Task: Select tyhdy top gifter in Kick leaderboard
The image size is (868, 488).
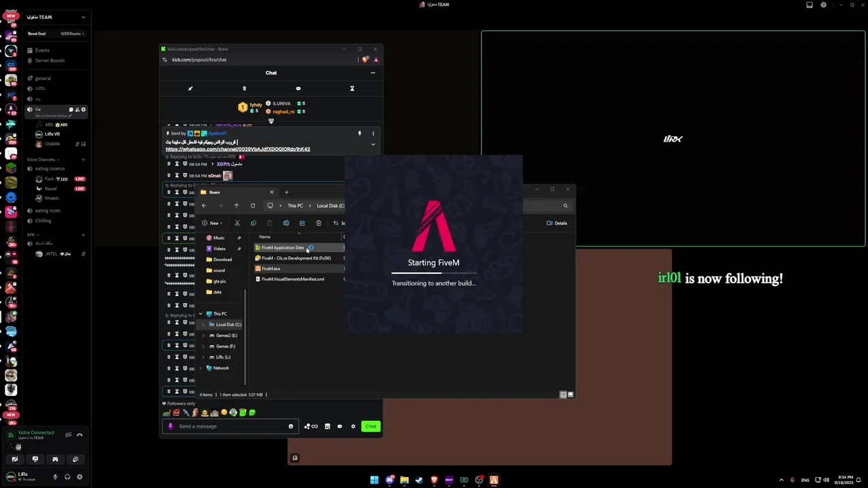Action: pyautogui.click(x=251, y=106)
